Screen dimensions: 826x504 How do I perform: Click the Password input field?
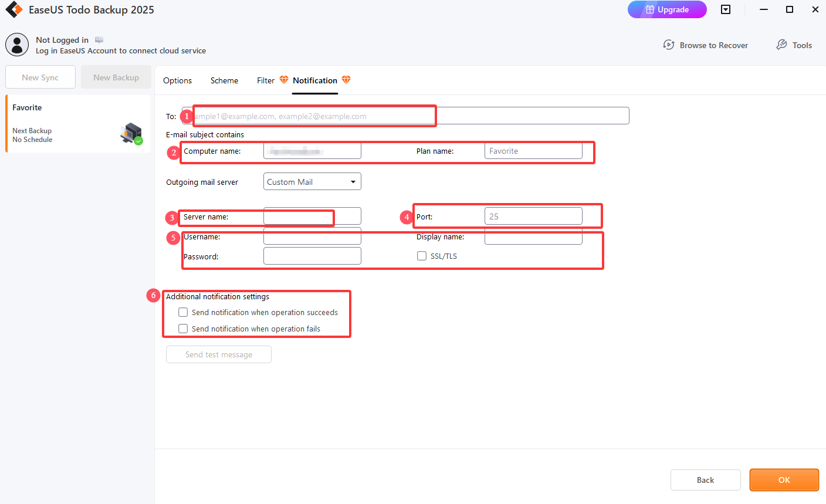click(x=312, y=256)
